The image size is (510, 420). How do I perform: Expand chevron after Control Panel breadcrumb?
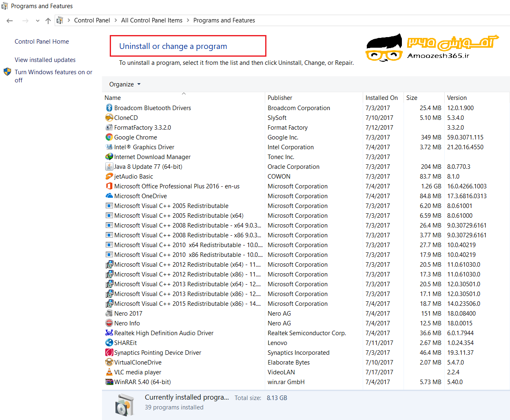[115, 20]
